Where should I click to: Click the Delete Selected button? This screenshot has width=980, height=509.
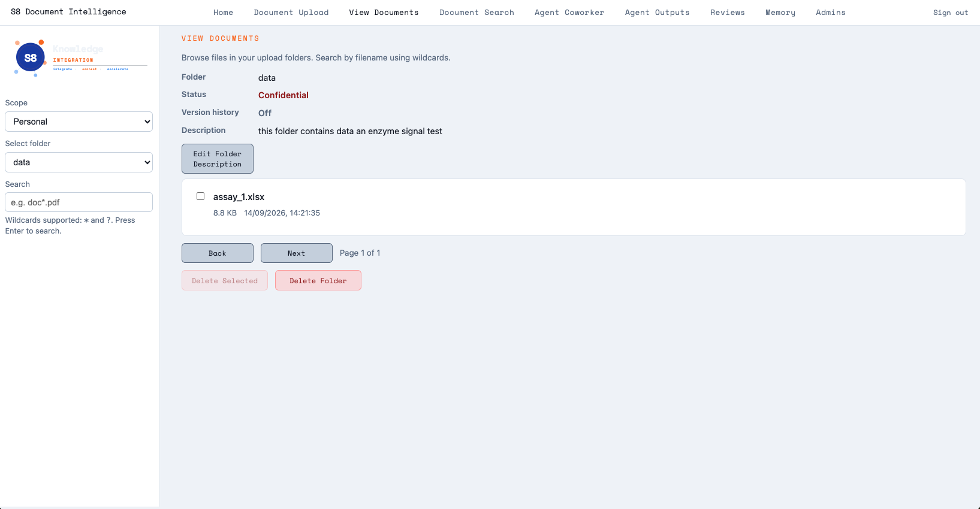225,281
